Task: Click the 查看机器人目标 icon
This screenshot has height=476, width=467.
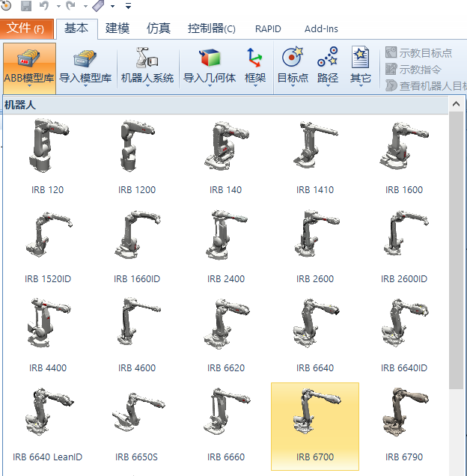Action: (391, 85)
